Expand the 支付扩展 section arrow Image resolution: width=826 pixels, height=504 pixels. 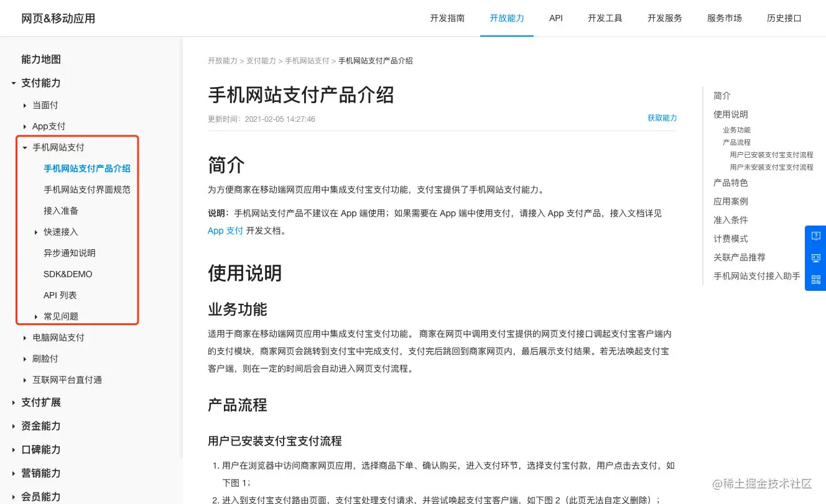click(14, 403)
